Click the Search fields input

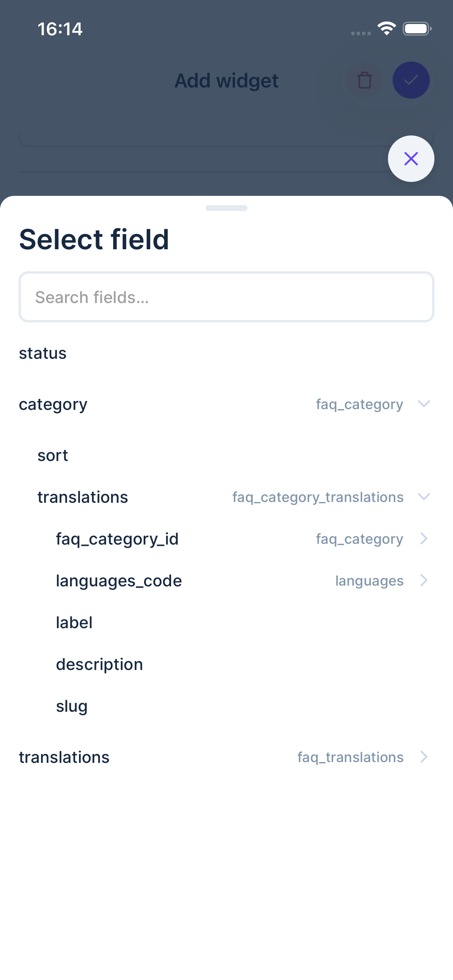click(x=226, y=296)
